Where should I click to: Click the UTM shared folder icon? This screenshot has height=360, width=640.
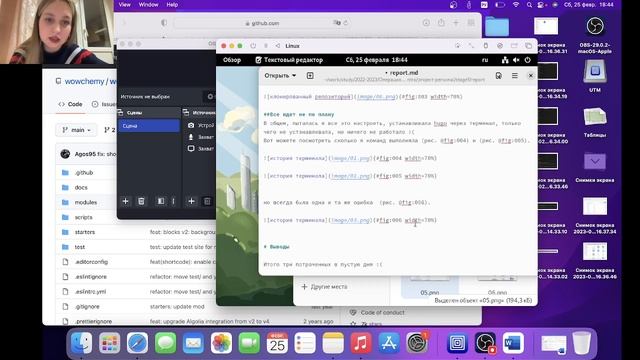tap(514, 46)
